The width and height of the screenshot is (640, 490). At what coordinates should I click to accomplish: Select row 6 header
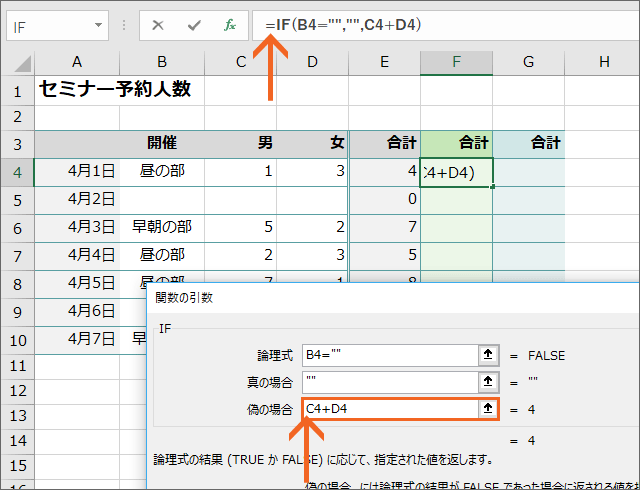coord(18,228)
